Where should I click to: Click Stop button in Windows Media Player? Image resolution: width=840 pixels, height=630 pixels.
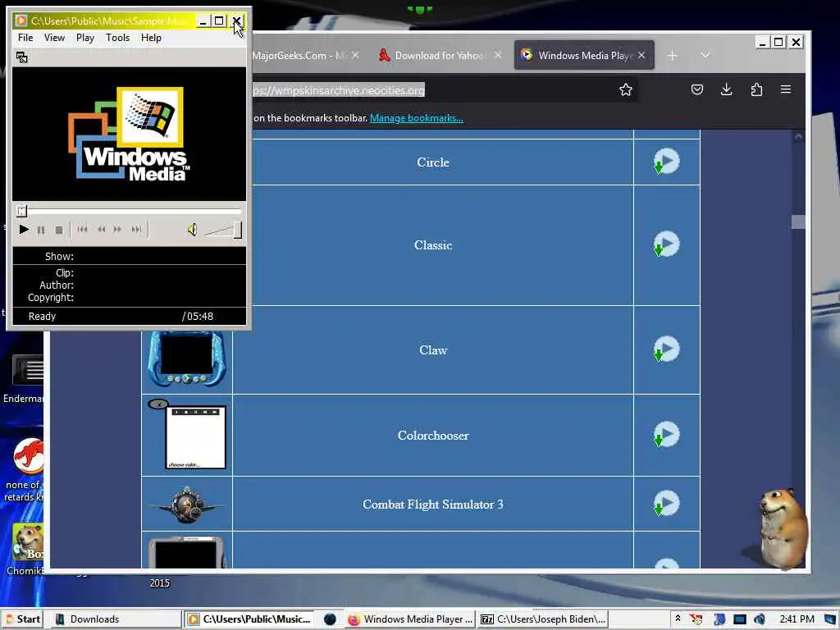pyautogui.click(x=59, y=230)
